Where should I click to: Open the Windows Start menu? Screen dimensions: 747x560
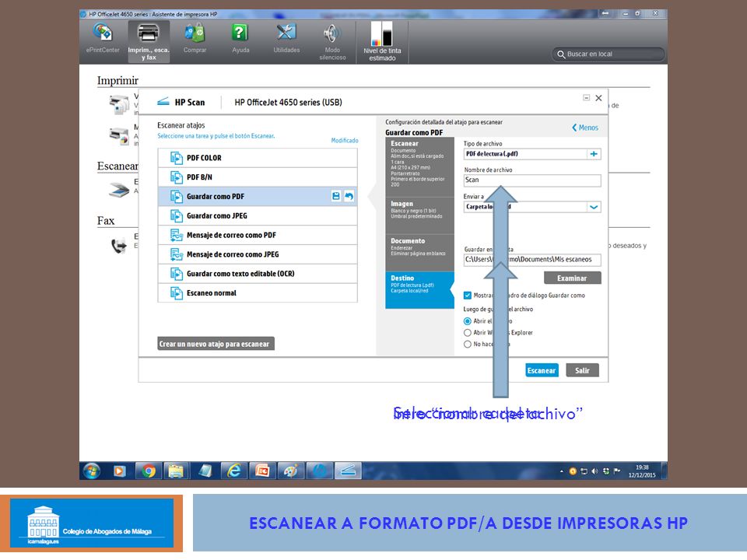(92, 471)
